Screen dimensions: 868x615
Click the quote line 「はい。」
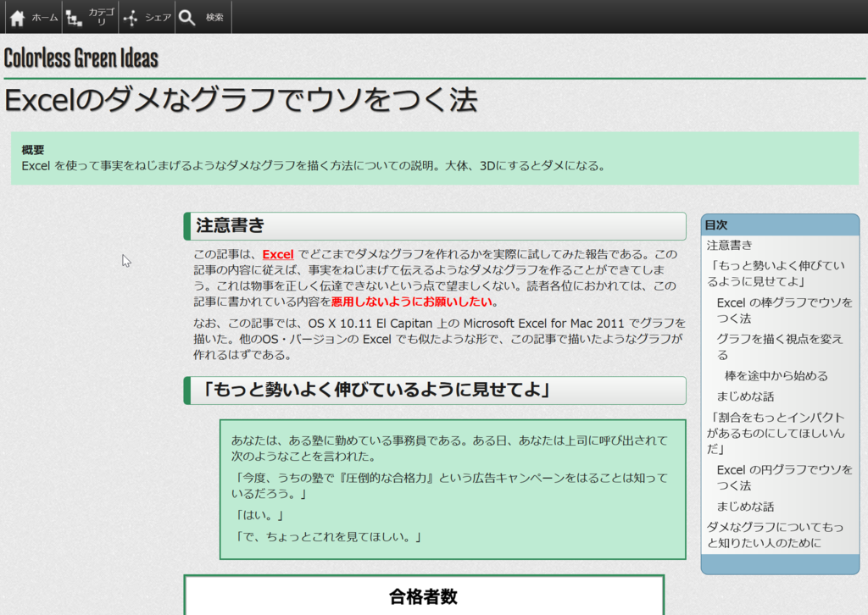point(258,515)
